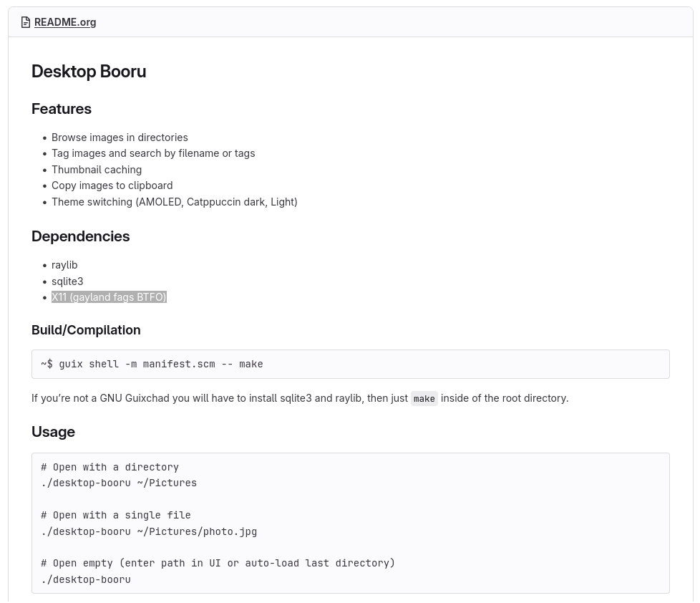Viewport: 700px width, 603px height.
Task: Click the inline 'make' code snippet
Action: pyautogui.click(x=424, y=398)
